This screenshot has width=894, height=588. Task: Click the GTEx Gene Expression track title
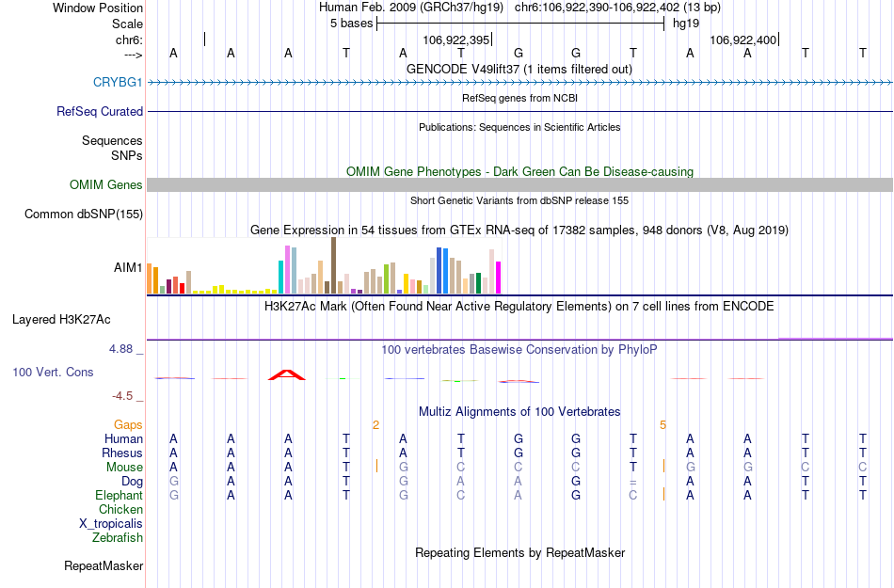[519, 230]
